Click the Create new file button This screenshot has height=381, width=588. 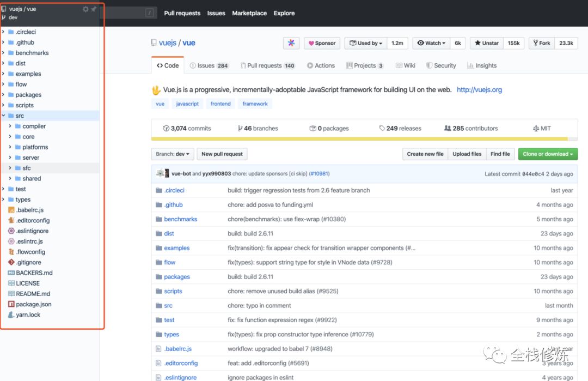(x=425, y=154)
